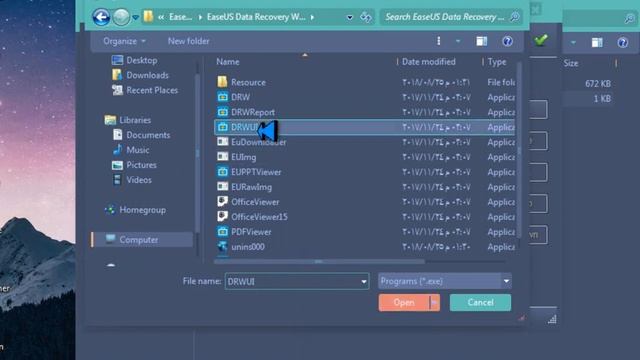Click the DRWUI file icon
Viewport: 640px width, 360px height.
[222, 127]
